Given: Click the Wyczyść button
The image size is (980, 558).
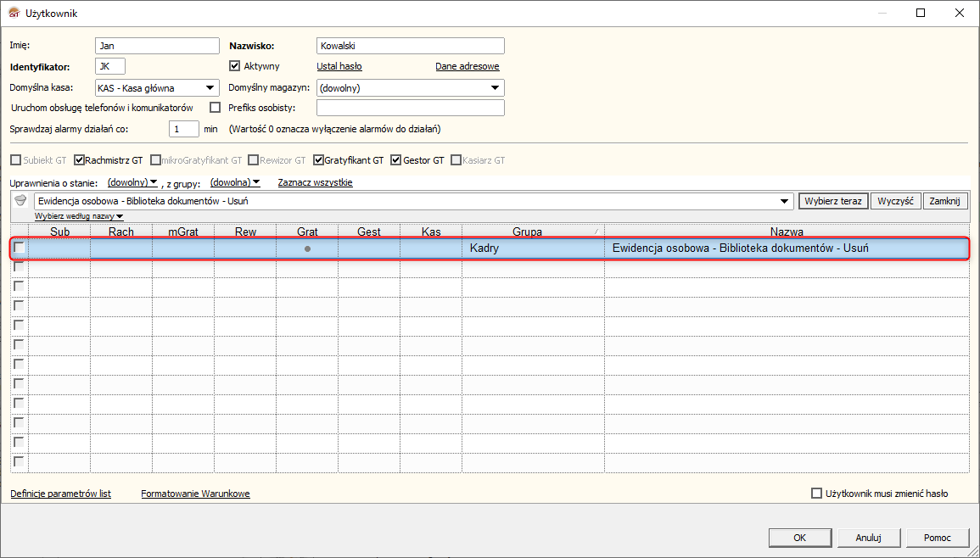Looking at the screenshot, I should coord(896,201).
